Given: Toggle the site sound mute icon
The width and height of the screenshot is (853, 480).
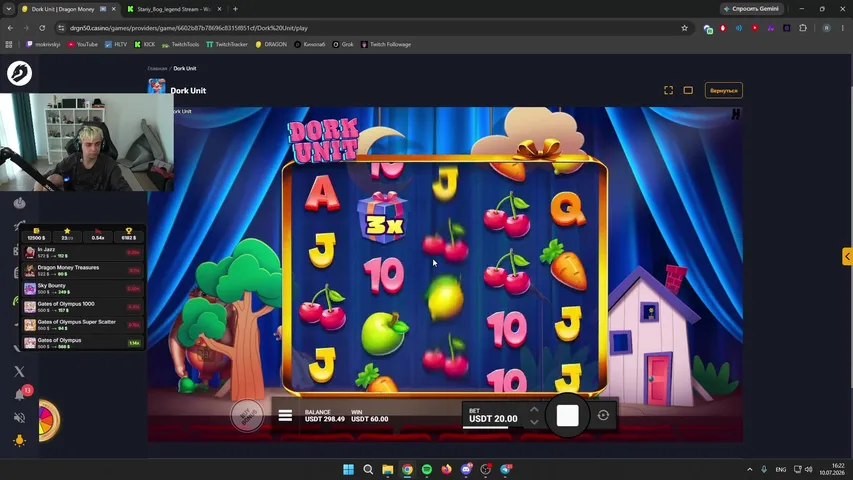Looking at the screenshot, I should coord(19,417).
